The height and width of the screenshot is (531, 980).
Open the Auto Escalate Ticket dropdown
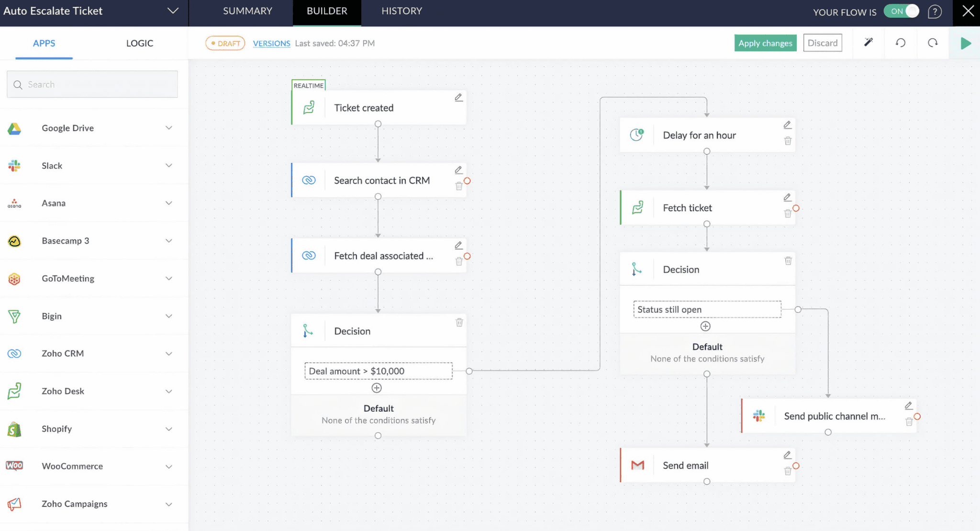pos(172,10)
